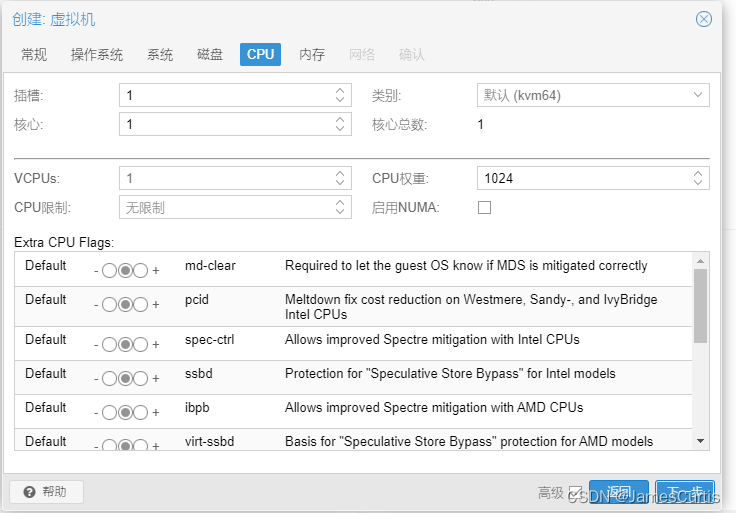Open 帮助 help button
736x513 pixels.
click(46, 492)
